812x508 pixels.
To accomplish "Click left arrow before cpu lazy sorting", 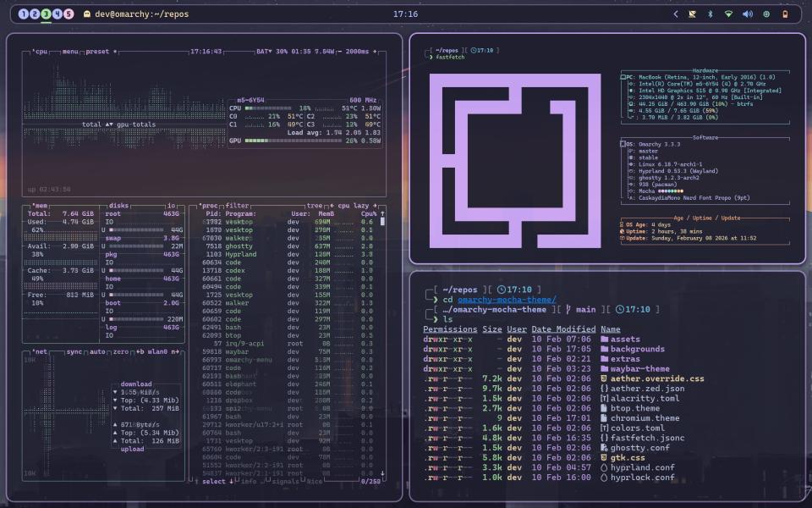I will pos(332,206).
